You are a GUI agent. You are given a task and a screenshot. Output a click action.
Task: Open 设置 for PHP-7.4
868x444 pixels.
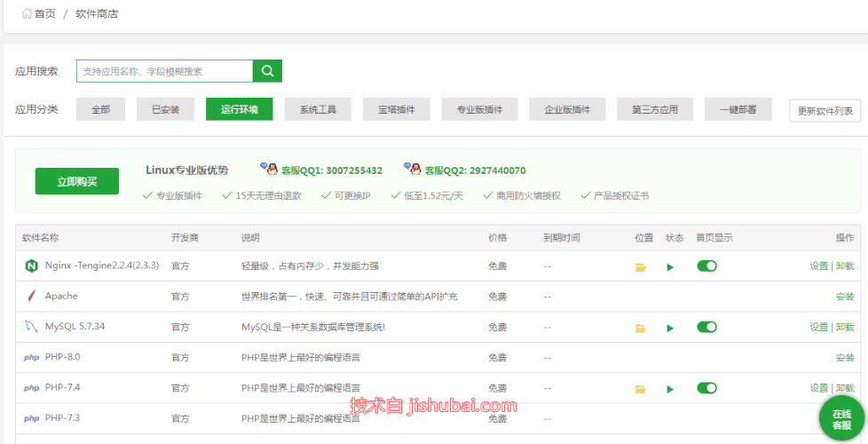point(818,387)
